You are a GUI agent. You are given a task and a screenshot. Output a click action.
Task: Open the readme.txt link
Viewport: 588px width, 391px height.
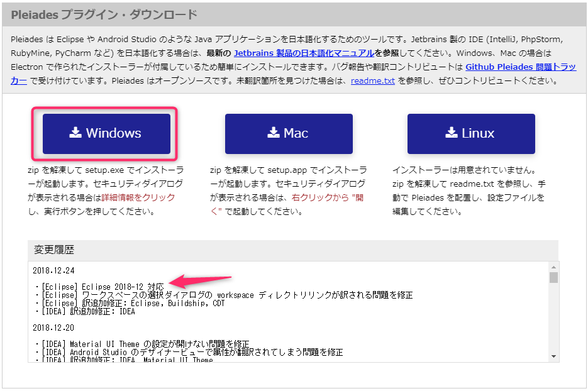coord(373,81)
